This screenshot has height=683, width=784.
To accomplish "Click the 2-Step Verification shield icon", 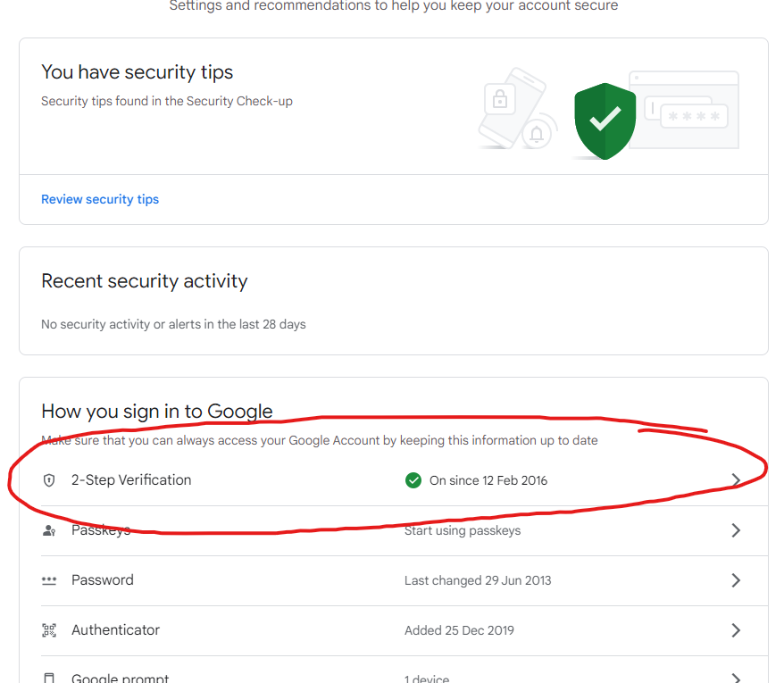I will click(49, 480).
